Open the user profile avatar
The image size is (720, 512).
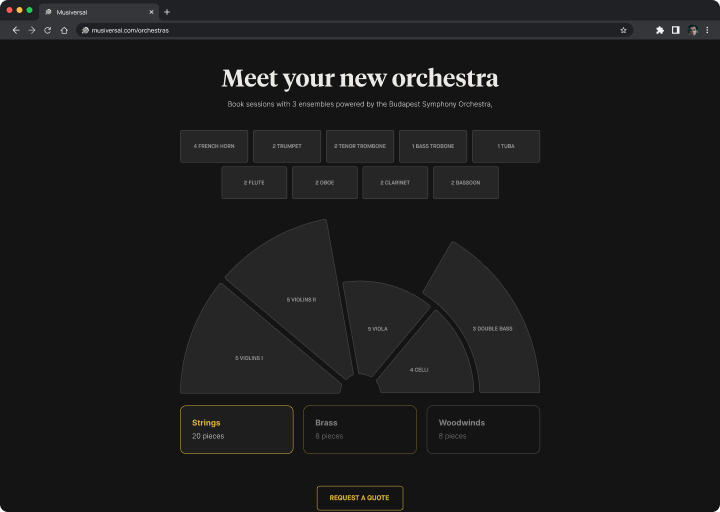(693, 30)
